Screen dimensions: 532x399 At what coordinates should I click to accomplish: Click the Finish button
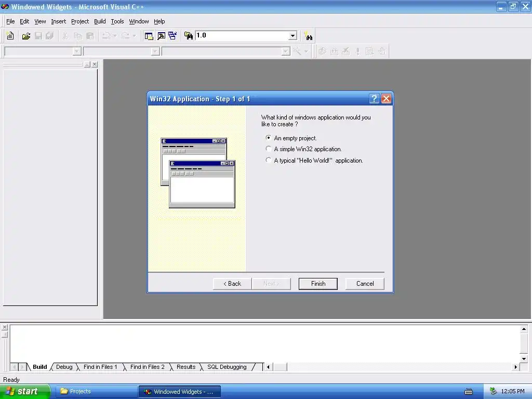coord(318,284)
